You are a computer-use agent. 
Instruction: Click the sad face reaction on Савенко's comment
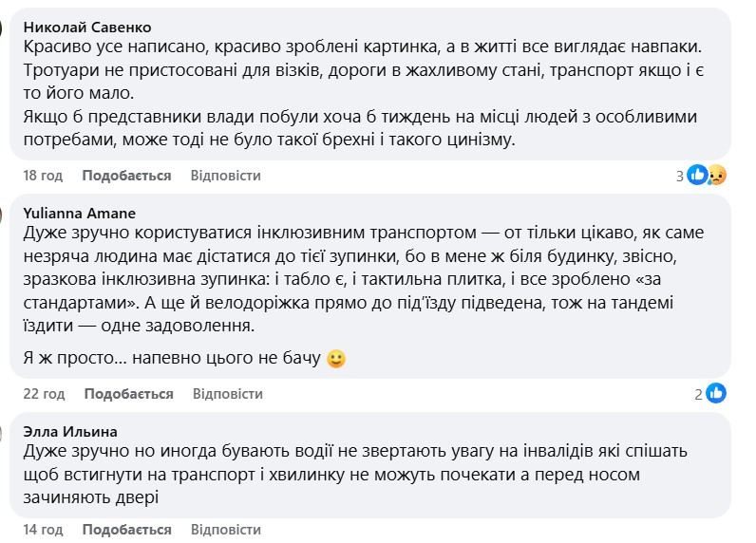(x=715, y=175)
